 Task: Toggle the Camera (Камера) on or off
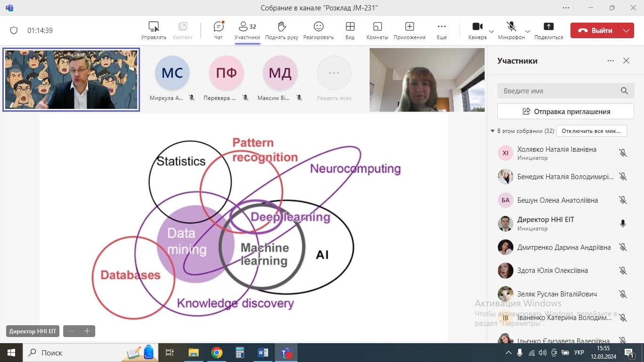coord(477,27)
